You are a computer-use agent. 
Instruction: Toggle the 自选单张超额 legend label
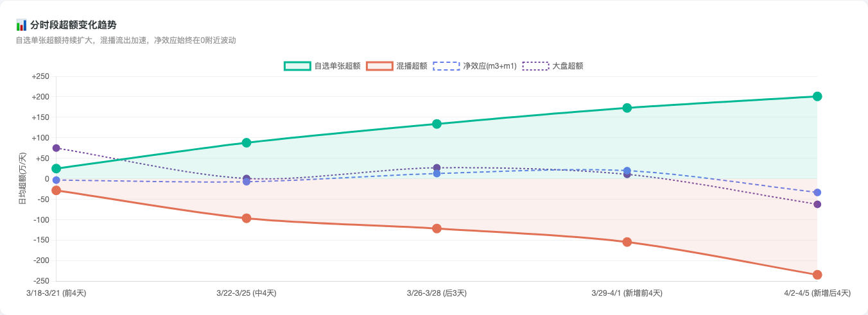[337, 66]
